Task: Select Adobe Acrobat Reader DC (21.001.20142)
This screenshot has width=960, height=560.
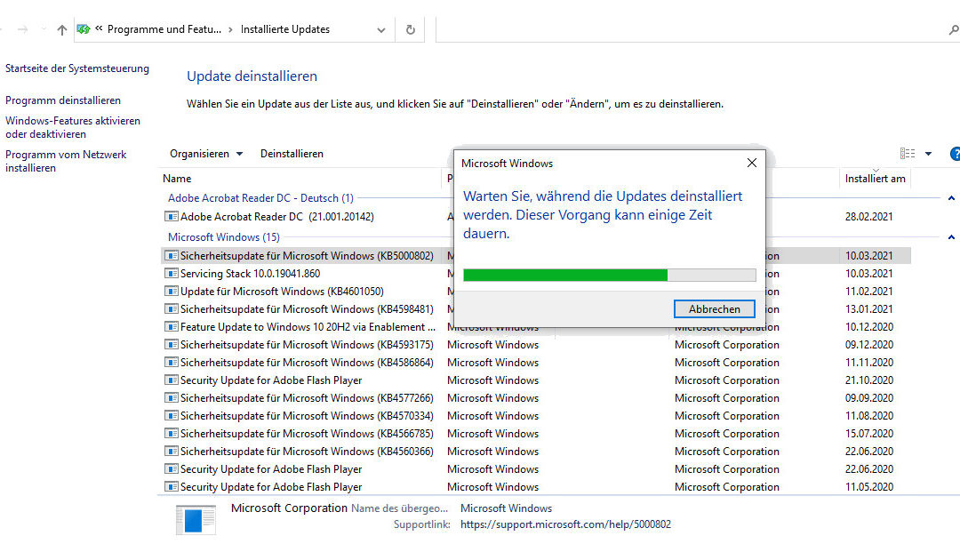Action: point(276,217)
